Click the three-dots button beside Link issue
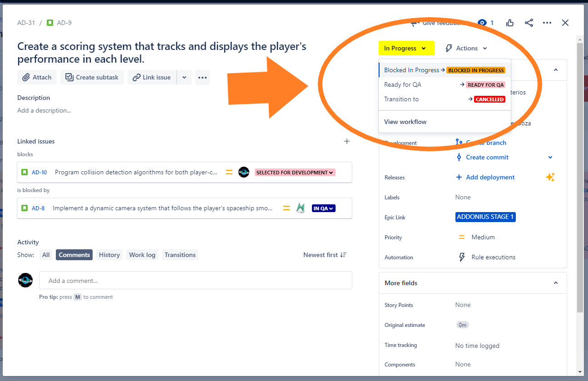The height and width of the screenshot is (381, 588). 203,77
